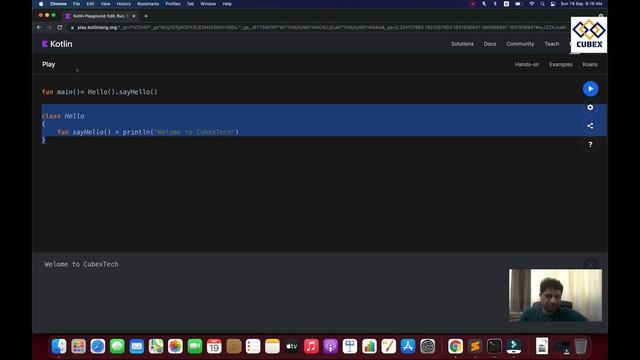Open Messages from the dock

pyautogui.click(x=117, y=346)
